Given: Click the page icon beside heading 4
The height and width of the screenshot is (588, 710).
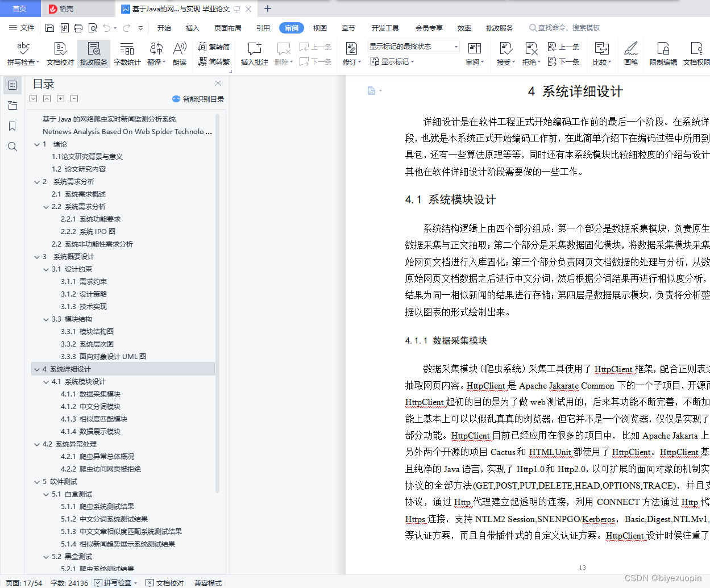Looking at the screenshot, I should tap(371, 91).
